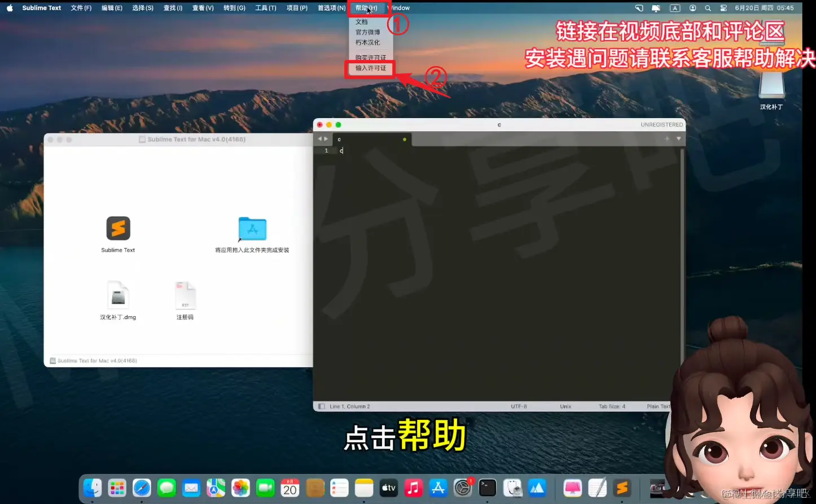Select 输入许可证 from the Help menu
This screenshot has height=504, width=816.
click(x=370, y=69)
